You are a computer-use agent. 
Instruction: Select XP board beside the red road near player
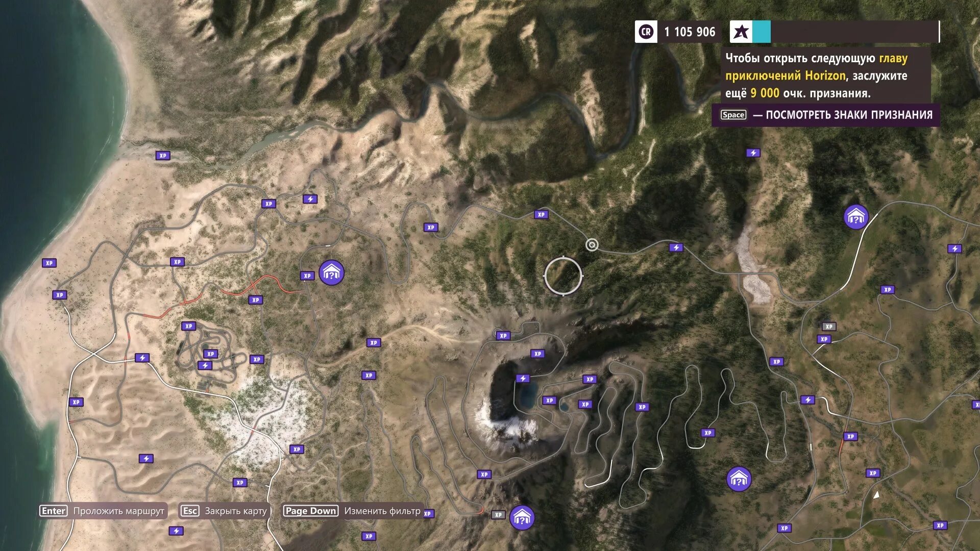[x=850, y=436]
